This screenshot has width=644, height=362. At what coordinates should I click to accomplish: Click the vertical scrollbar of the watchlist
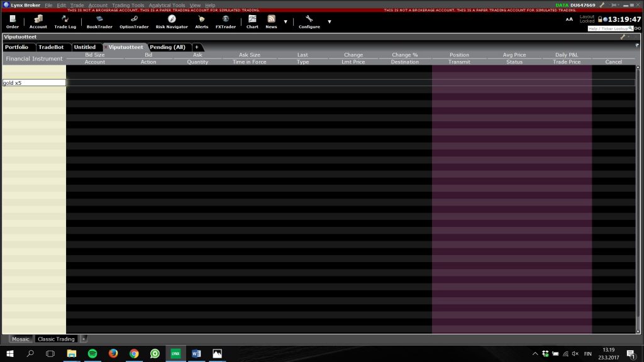pyautogui.click(x=638, y=199)
